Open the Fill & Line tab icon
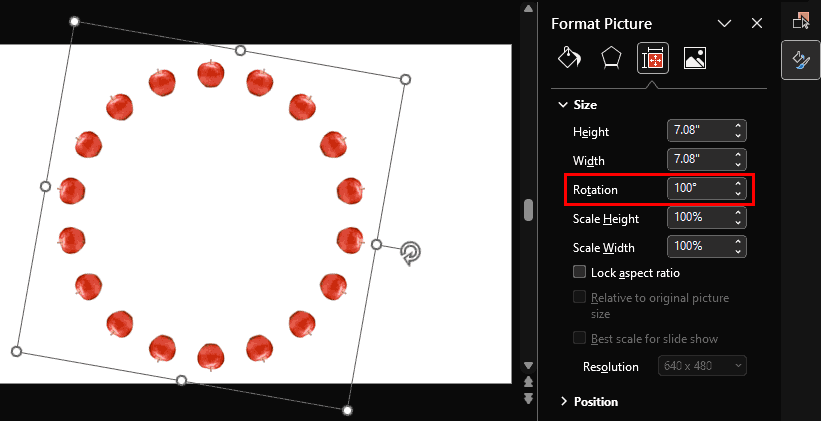Image resolution: width=821 pixels, height=421 pixels. coord(568,58)
